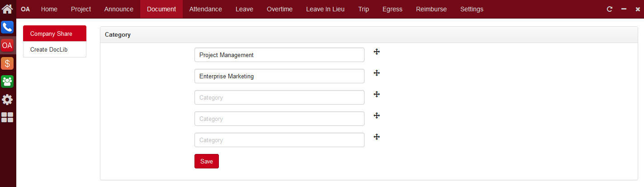Click move handle beside Enterprise Marketing
This screenshot has width=644, height=187.
click(377, 73)
